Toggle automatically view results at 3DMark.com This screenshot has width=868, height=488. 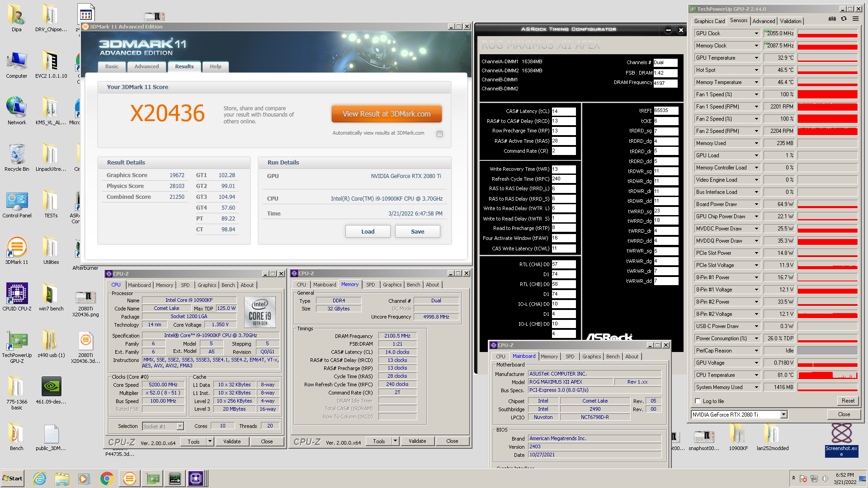coord(439,134)
